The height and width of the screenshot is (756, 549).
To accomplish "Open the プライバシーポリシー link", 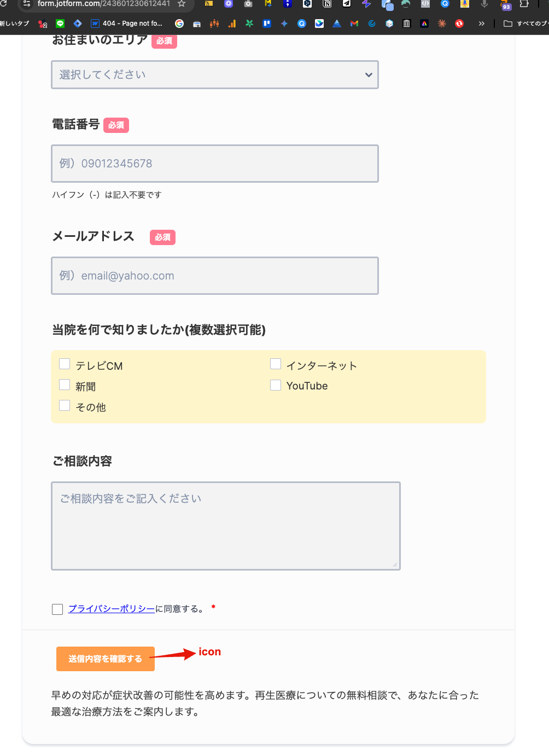I will [x=112, y=609].
